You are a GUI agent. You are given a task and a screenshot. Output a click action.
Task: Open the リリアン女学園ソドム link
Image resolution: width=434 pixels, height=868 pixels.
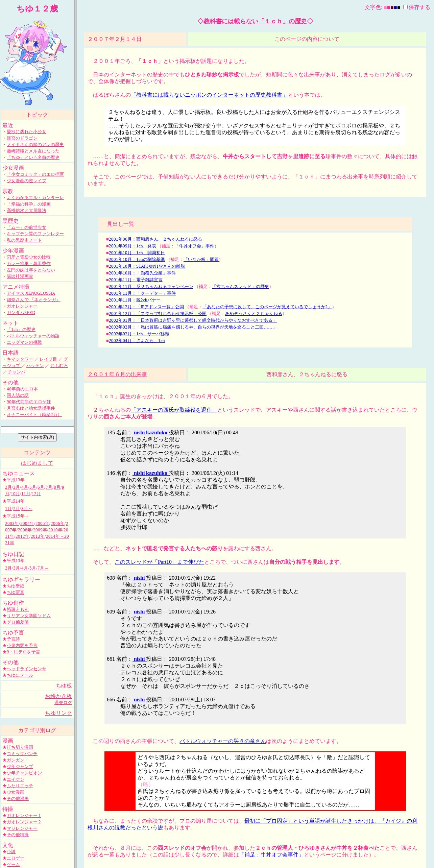(29, 616)
